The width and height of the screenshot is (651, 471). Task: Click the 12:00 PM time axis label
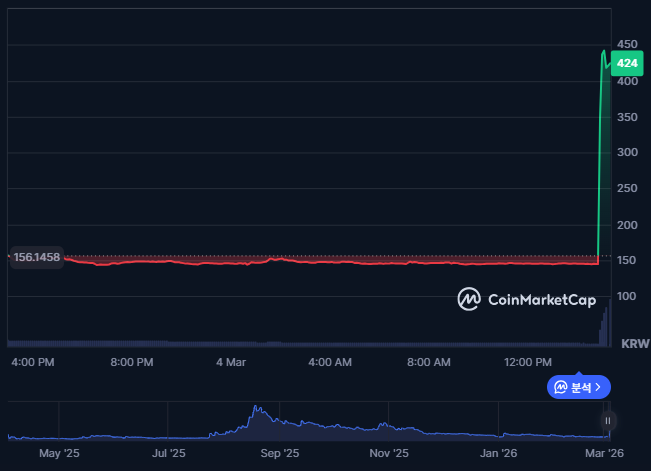528,361
